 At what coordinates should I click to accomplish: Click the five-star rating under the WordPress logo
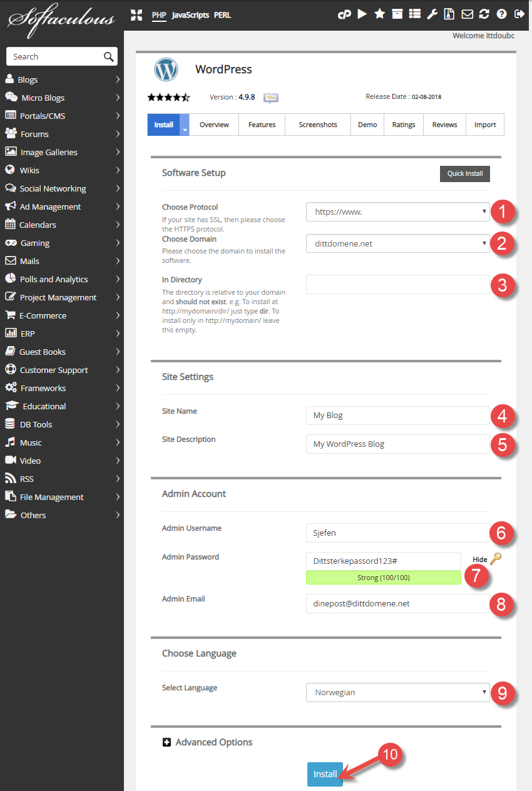[168, 98]
